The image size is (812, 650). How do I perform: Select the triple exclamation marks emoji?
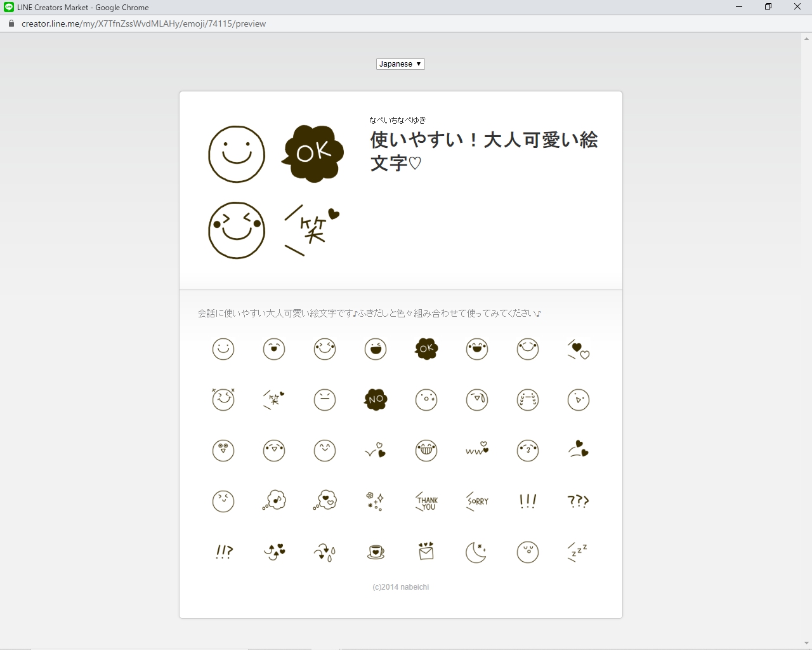tap(528, 501)
